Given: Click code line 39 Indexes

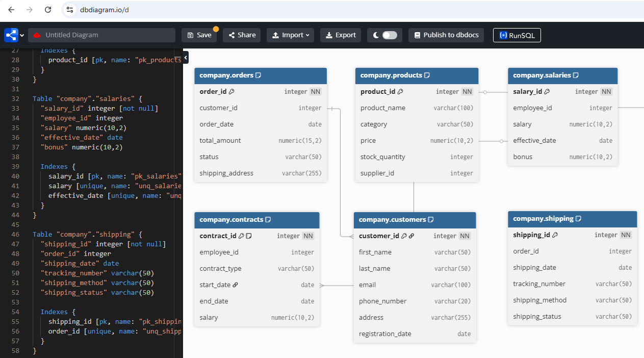Looking at the screenshot, I should coord(58,167).
